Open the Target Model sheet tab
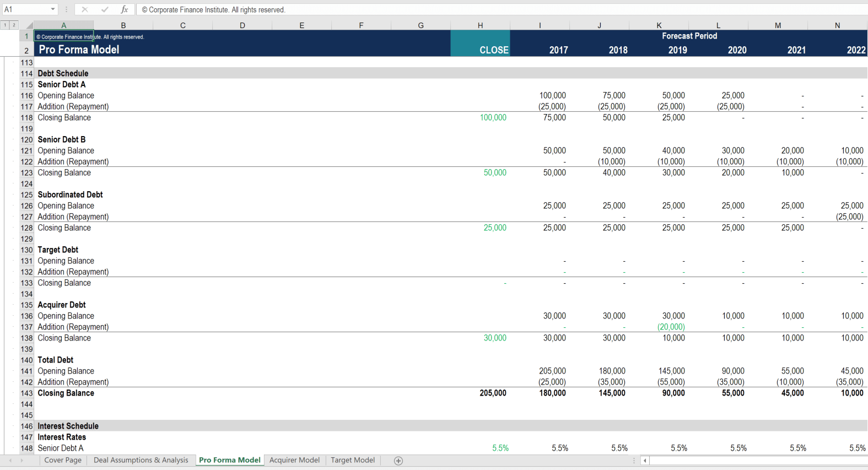This screenshot has height=470, width=868. point(353,460)
